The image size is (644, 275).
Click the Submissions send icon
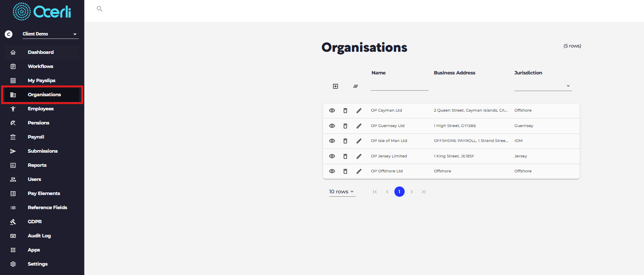[13, 151]
